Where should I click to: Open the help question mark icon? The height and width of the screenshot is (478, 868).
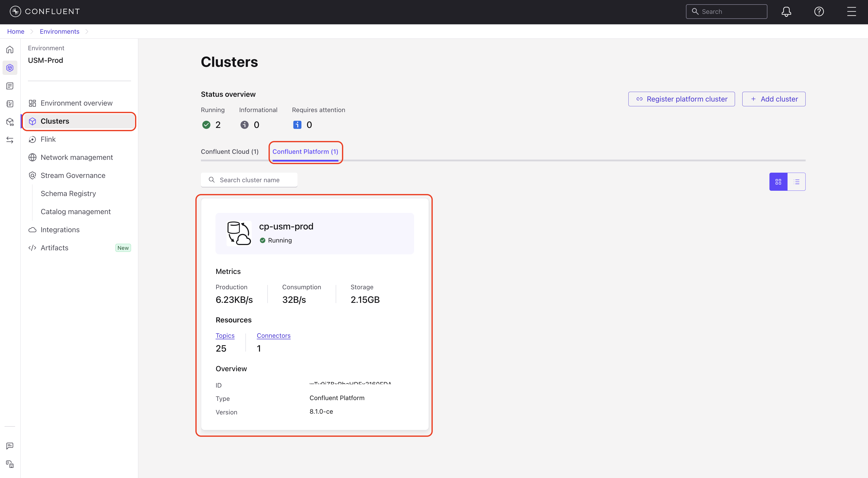819,12
